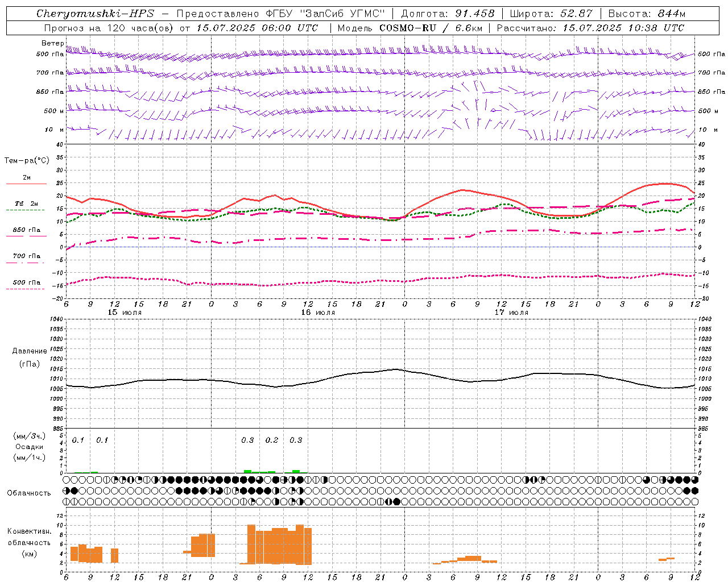Image resolution: width=728 pixels, height=582 pixels.
Task: Click the 700 гПа temperature legend entry
Action: coord(27,256)
